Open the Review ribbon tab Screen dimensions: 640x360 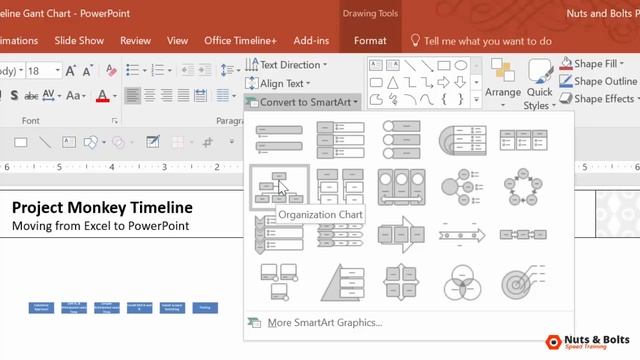(136, 40)
